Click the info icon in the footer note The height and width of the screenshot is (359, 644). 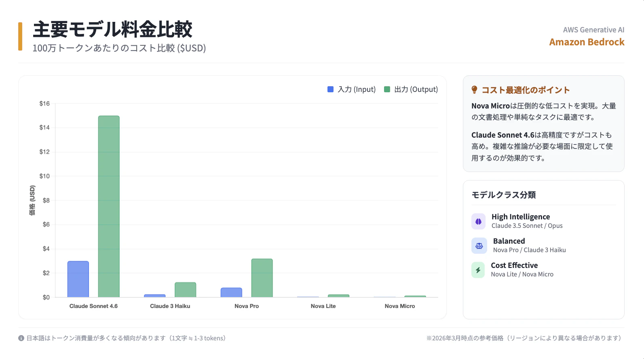pyautogui.click(x=21, y=338)
